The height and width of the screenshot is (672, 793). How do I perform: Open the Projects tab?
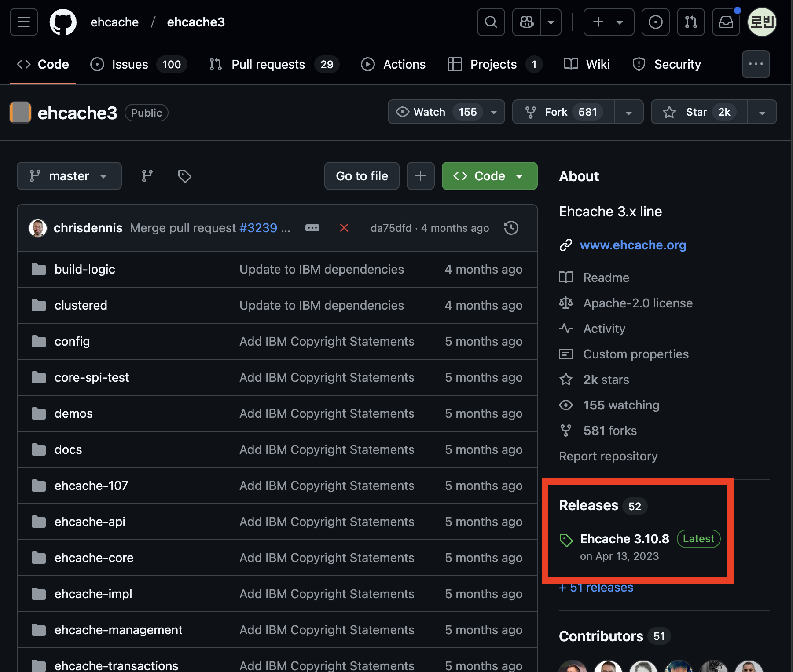(x=495, y=64)
